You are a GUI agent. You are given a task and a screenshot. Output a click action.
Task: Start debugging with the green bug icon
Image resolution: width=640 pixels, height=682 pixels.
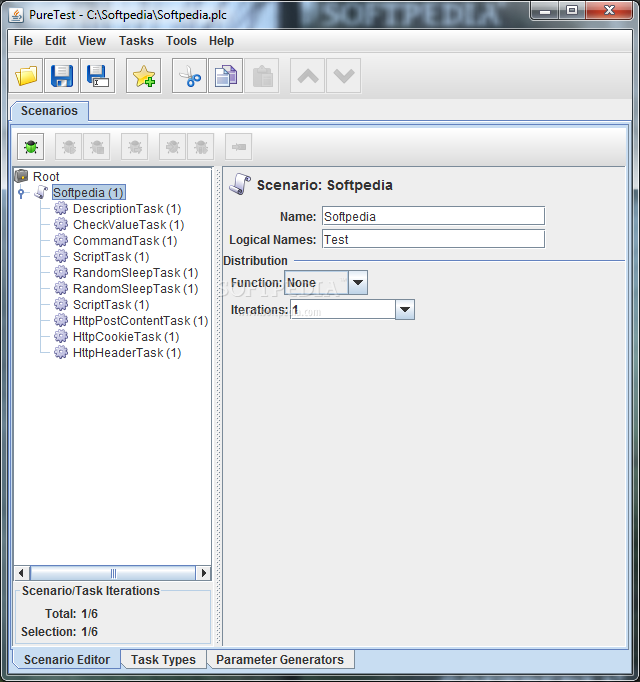[30, 147]
